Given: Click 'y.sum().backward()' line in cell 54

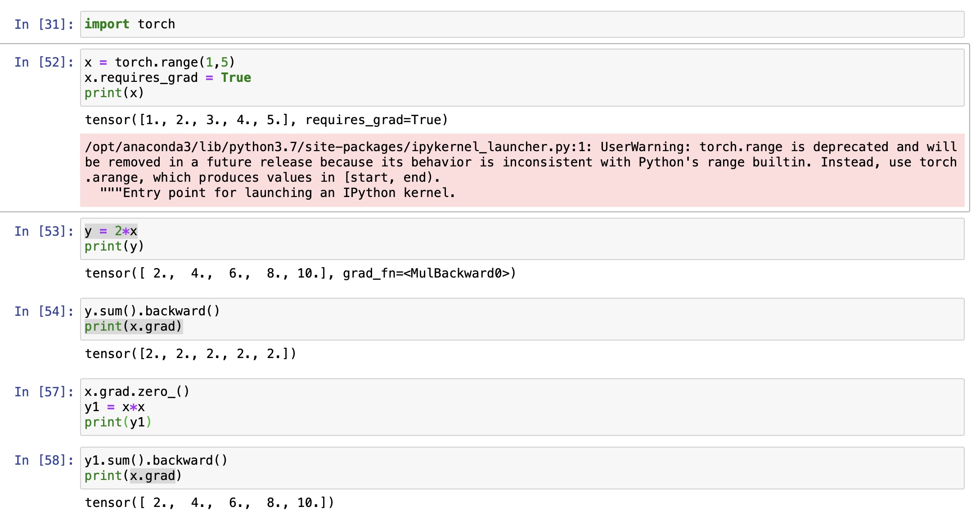Looking at the screenshot, I should click(152, 311).
